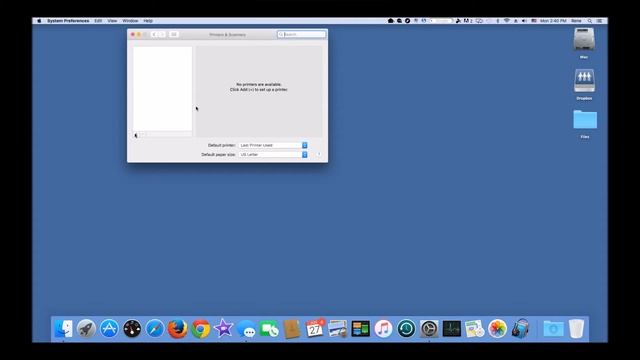
Task: Open the Default printer dropdown
Action: pyautogui.click(x=273, y=145)
